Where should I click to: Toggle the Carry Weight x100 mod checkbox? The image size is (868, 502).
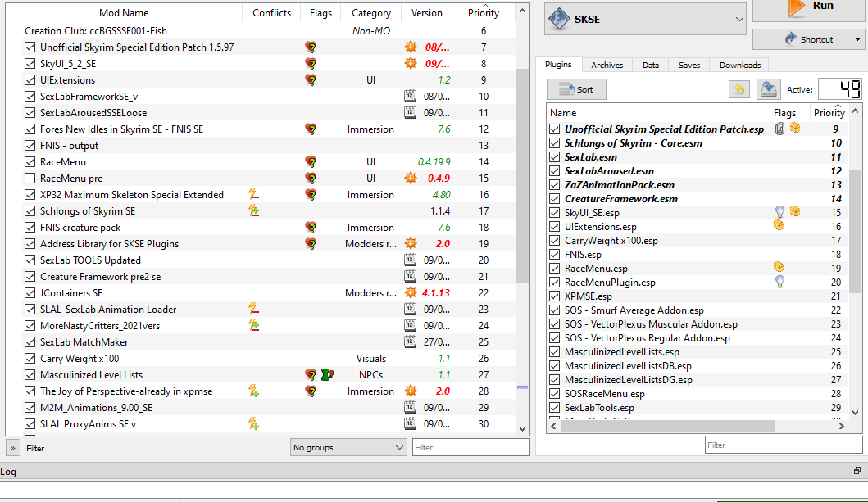coord(30,358)
